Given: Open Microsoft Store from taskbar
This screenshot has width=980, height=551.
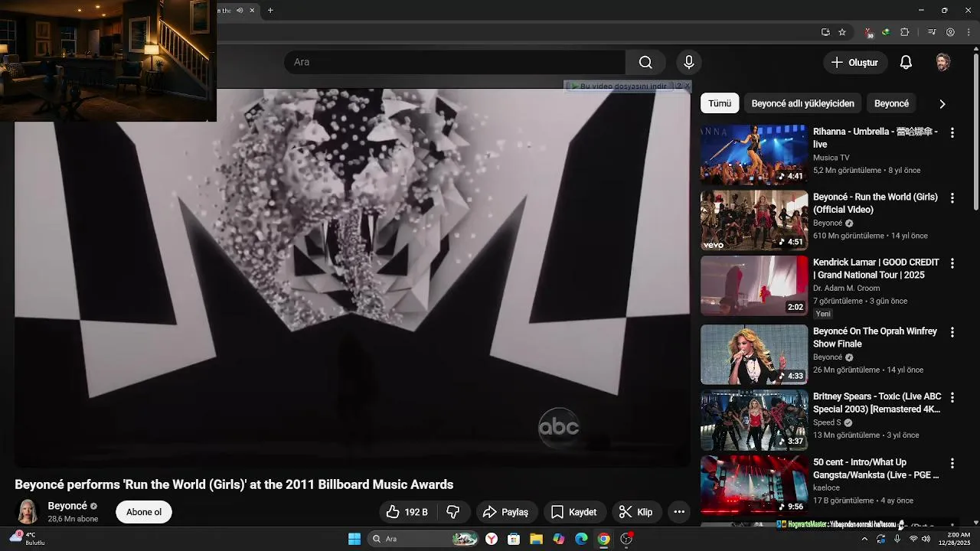Looking at the screenshot, I should coord(514,539).
